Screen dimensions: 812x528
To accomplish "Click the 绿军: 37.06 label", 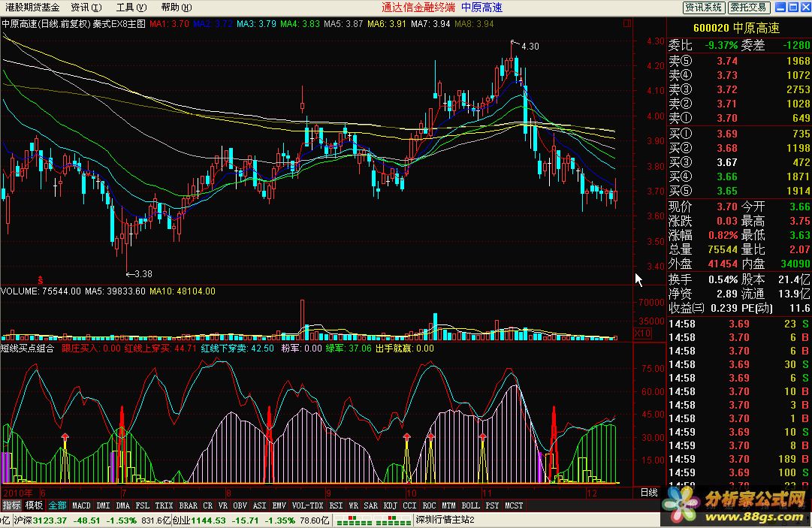I will click(349, 348).
